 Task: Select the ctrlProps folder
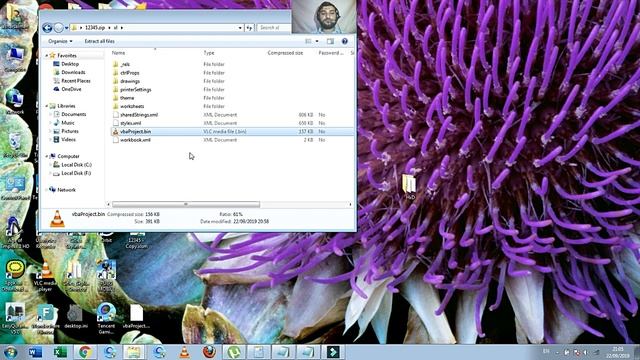129,73
